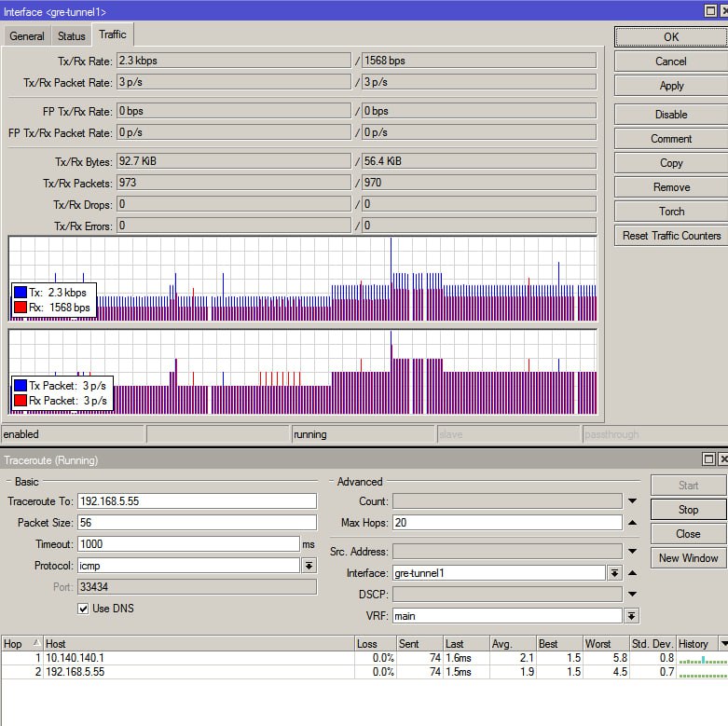Select the Traffic tab

[x=113, y=34]
